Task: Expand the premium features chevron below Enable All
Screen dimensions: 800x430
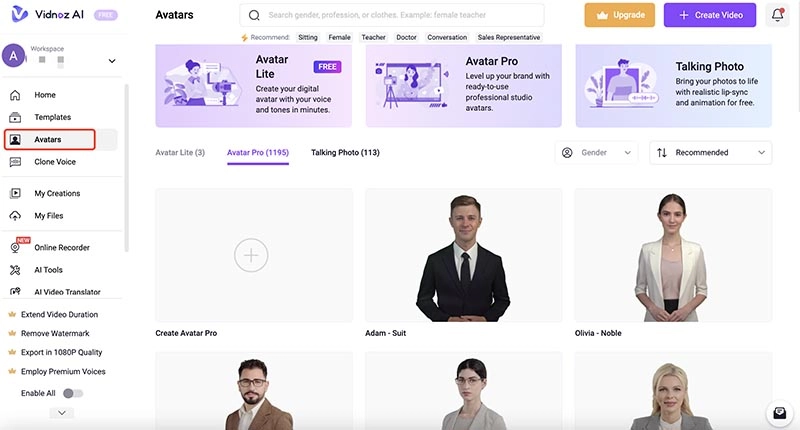Action: click(62, 413)
